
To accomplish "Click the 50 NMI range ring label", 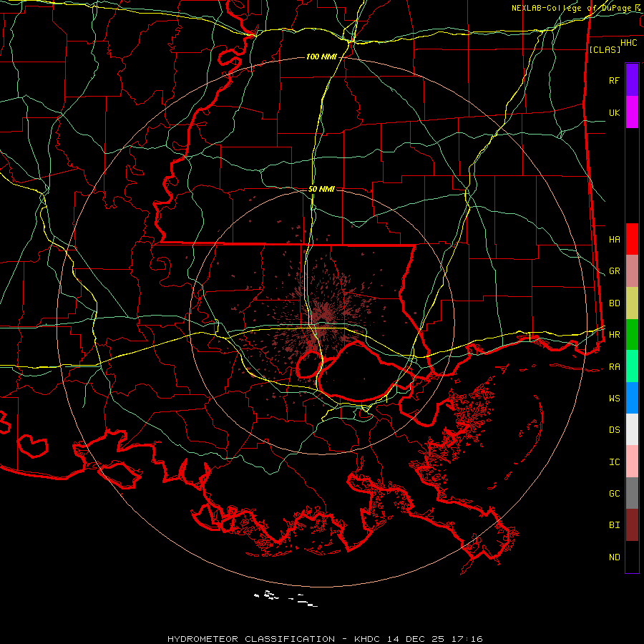I will pyautogui.click(x=321, y=189).
